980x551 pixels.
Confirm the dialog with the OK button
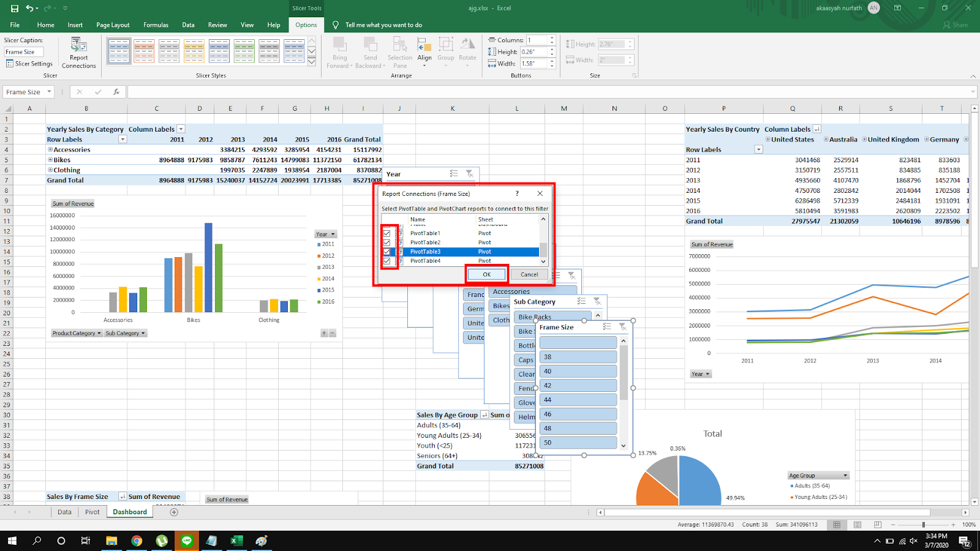(486, 274)
